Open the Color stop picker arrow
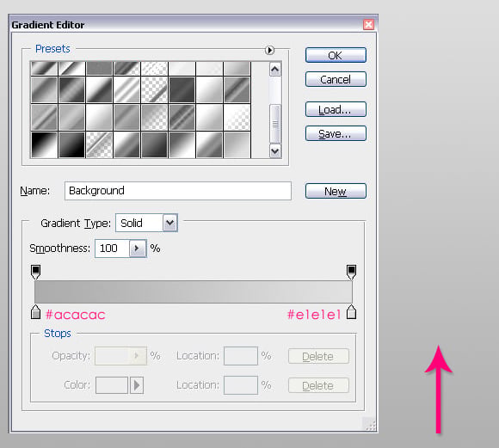The height and width of the screenshot is (448, 499). [x=137, y=385]
